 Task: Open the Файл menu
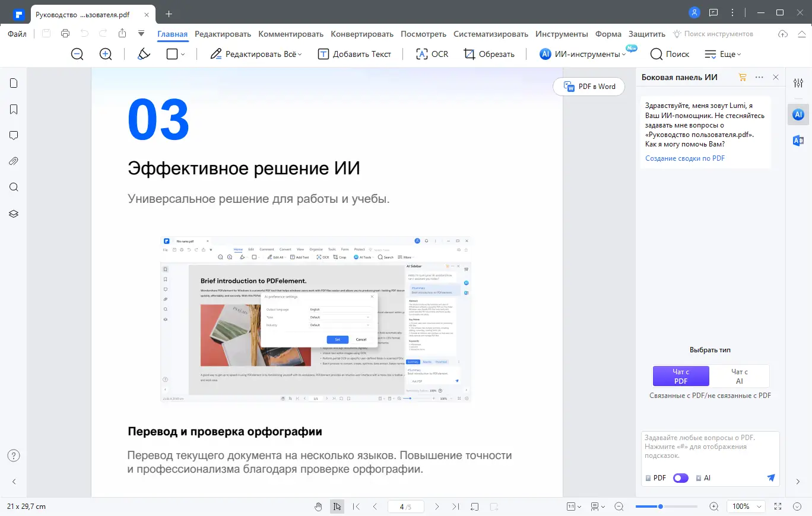(x=17, y=34)
